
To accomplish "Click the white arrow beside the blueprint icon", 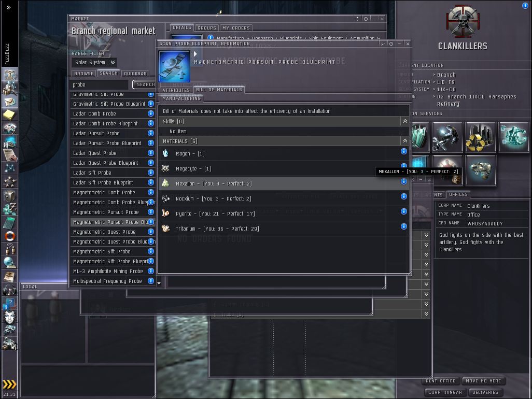I will coord(195,54).
